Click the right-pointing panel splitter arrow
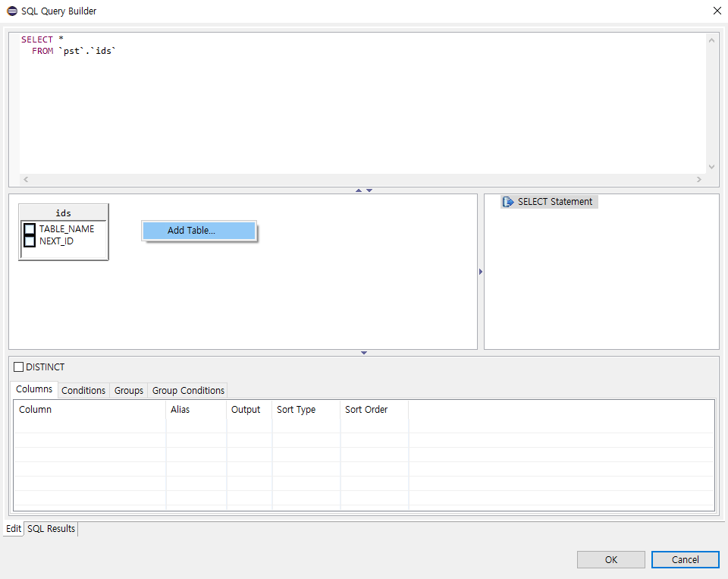The image size is (728, 579). (x=481, y=271)
